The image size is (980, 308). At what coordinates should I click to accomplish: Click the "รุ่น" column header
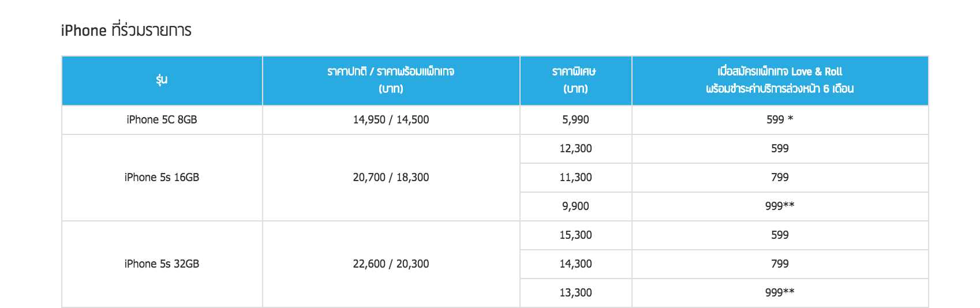coord(162,80)
